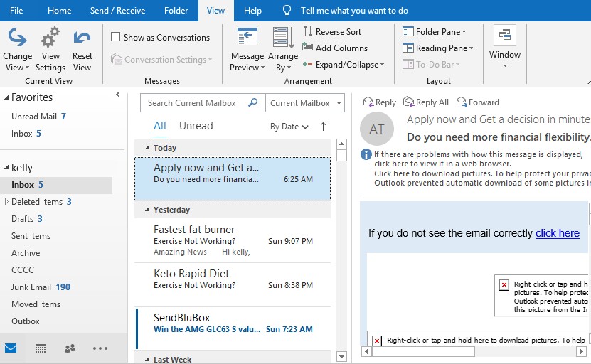Viewport: 591px width, 364px height.
Task: Open the Send / Receive tab
Action: point(117,11)
